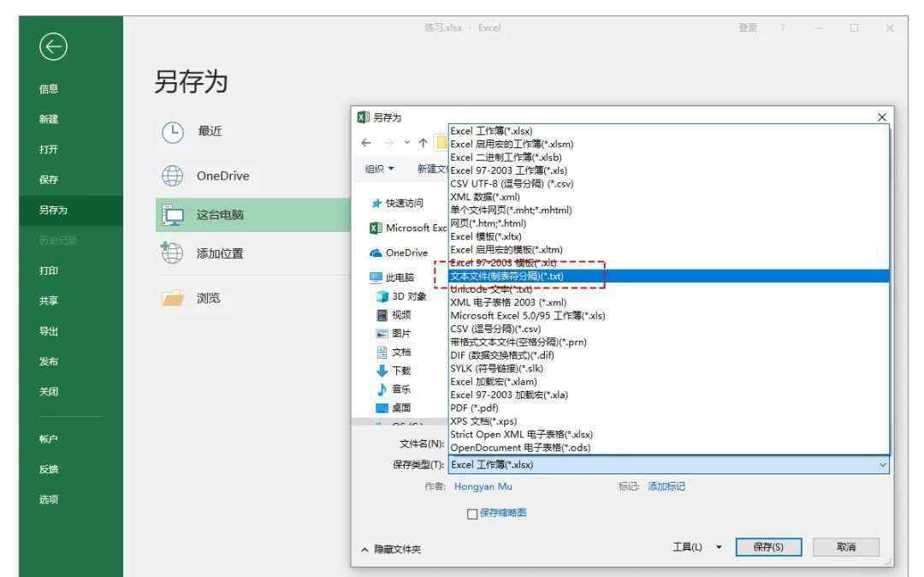Close the 另存为 dialog

coord(881,117)
